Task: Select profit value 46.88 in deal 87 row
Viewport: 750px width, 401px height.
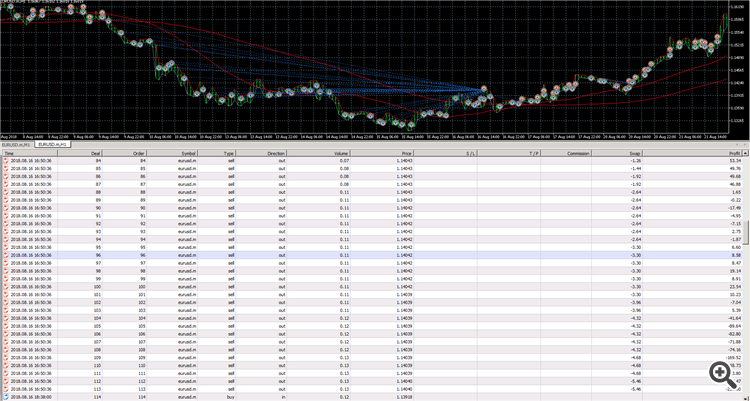Action: (x=736, y=184)
